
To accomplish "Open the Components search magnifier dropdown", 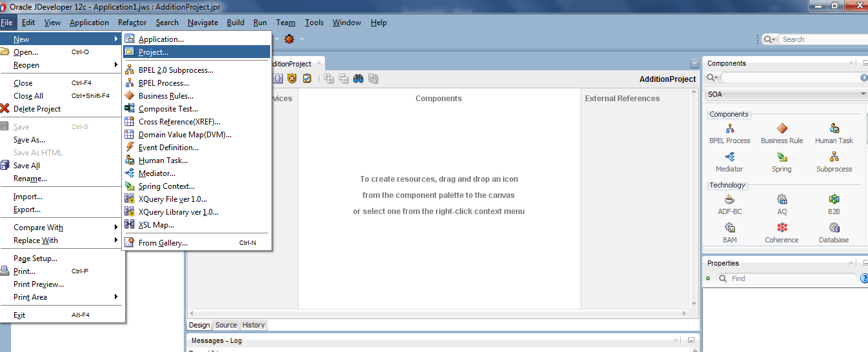I will click(712, 77).
